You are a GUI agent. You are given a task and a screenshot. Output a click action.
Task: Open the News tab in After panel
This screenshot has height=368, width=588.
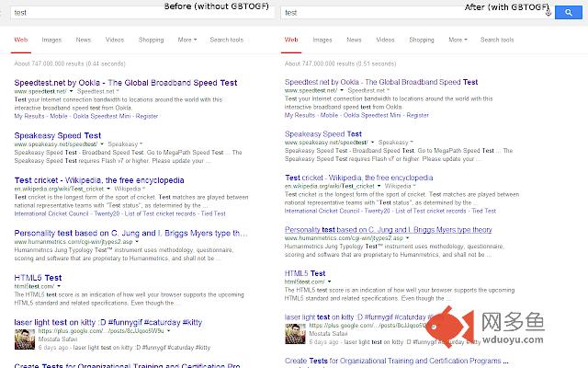pos(354,40)
